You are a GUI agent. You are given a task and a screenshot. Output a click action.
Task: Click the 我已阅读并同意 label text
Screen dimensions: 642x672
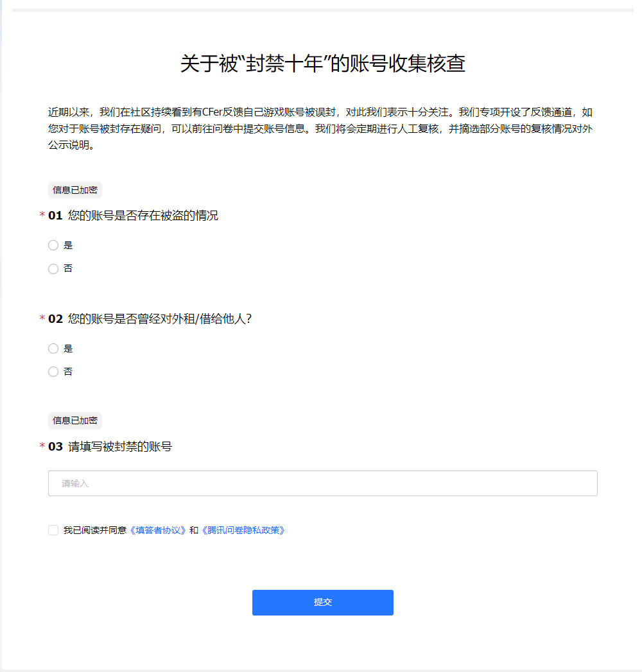point(95,531)
